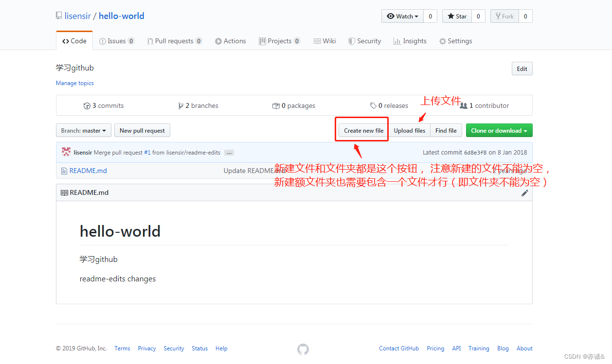The image size is (612, 364).
Task: Click the Fork count number 0
Action: point(525,16)
